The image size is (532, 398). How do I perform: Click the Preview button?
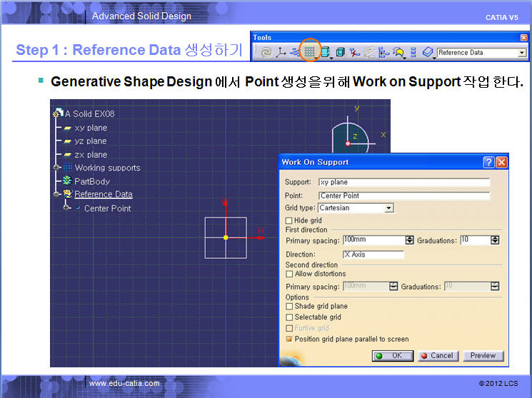483,355
